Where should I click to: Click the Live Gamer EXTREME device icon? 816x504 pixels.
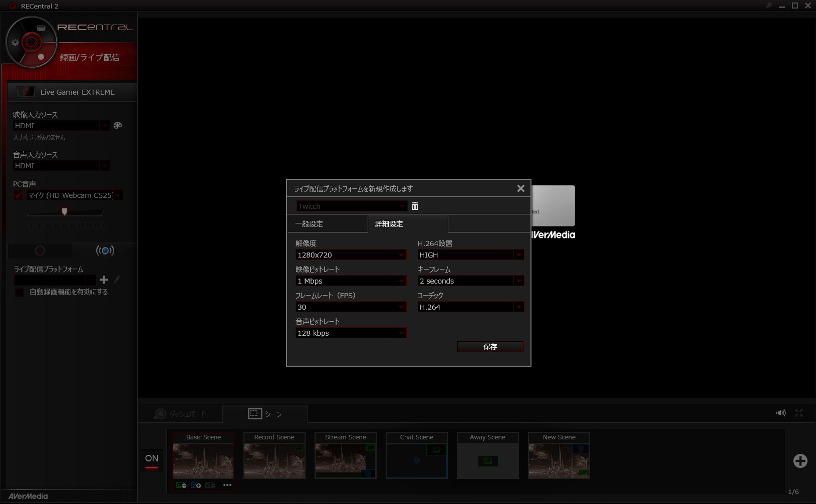tap(26, 92)
